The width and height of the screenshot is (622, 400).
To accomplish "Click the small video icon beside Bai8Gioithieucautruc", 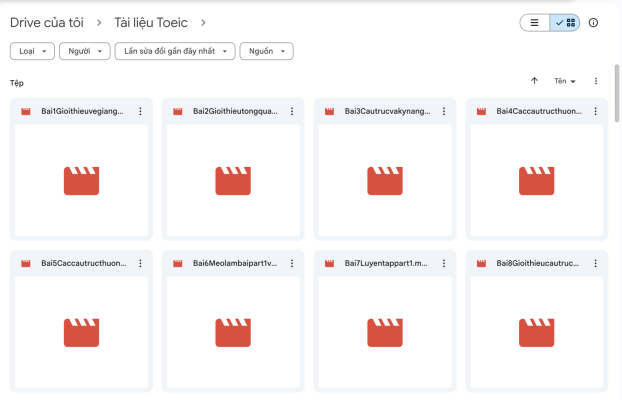I will tap(481, 263).
